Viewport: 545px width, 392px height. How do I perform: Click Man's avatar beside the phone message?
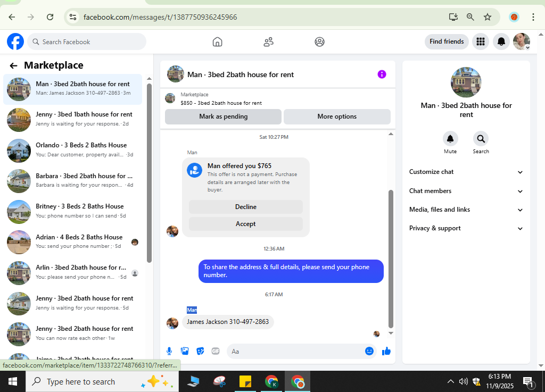point(172,323)
